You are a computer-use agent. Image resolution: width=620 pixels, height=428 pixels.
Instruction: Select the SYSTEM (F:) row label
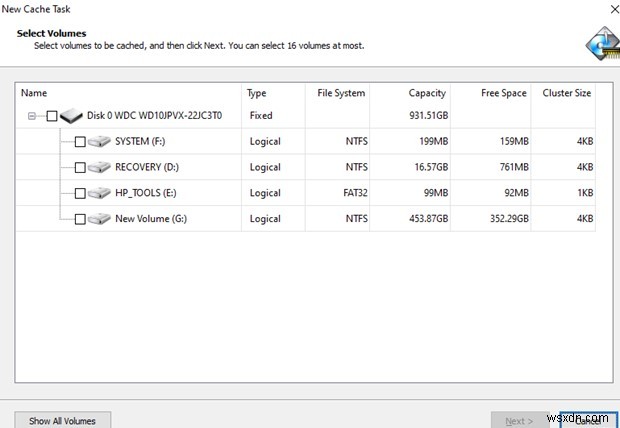point(140,141)
